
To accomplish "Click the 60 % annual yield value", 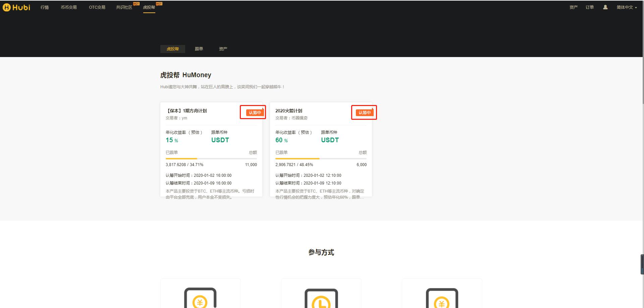I will pos(282,140).
